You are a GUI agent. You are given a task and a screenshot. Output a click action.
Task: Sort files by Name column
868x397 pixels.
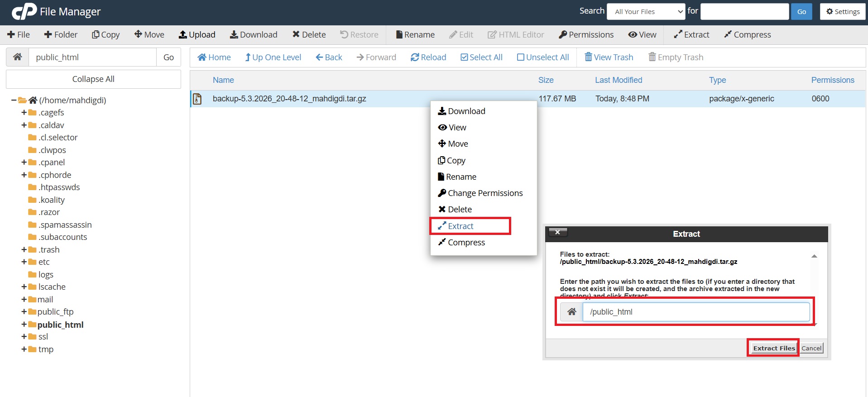[223, 80]
